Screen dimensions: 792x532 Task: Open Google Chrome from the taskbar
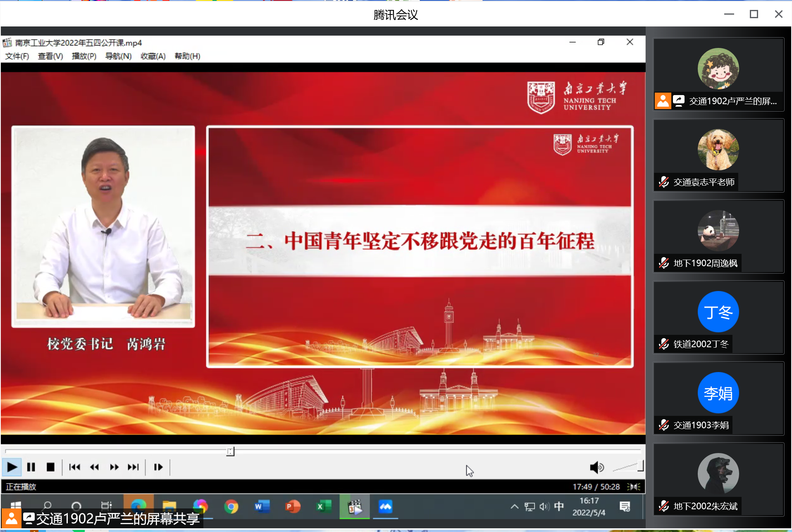tap(231, 506)
